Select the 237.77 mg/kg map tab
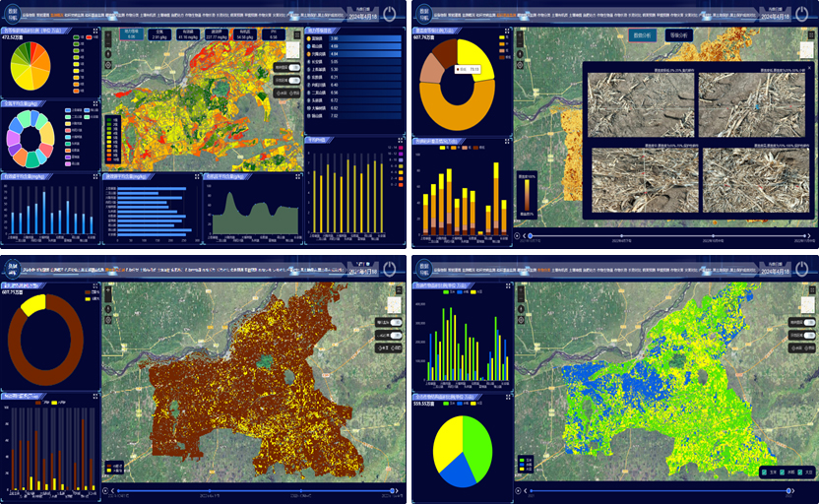 click(217, 34)
